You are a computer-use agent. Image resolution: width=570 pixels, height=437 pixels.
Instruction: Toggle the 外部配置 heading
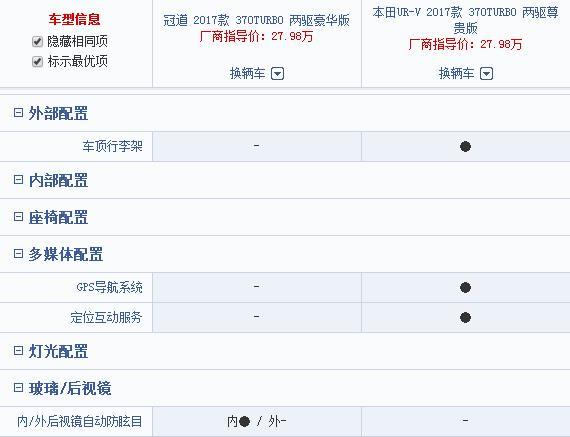[58, 113]
